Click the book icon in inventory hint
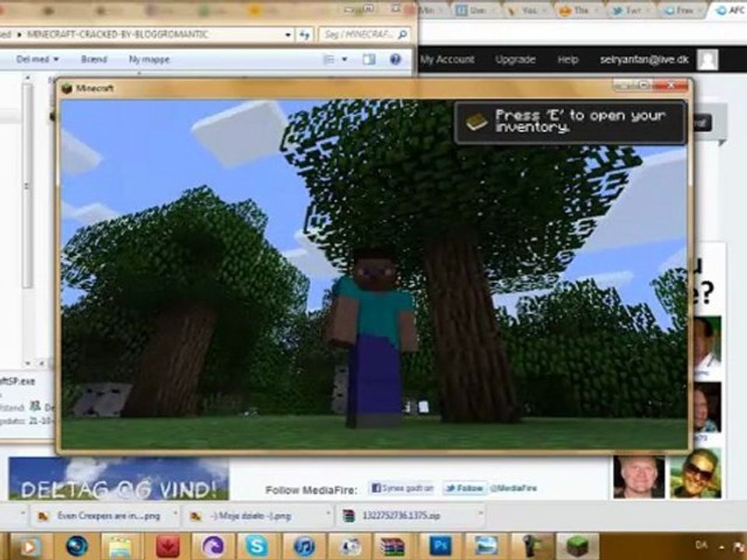This screenshot has height=560, width=747. (x=476, y=122)
